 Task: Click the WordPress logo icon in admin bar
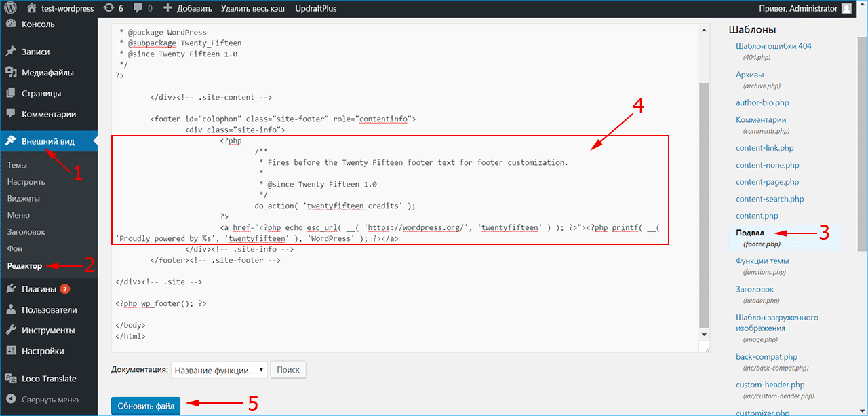click(10, 9)
